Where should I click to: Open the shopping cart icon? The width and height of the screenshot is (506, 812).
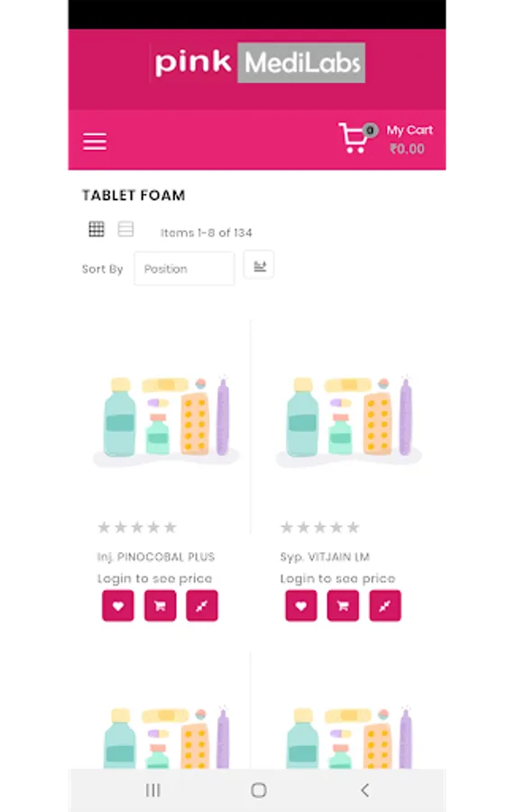354,138
